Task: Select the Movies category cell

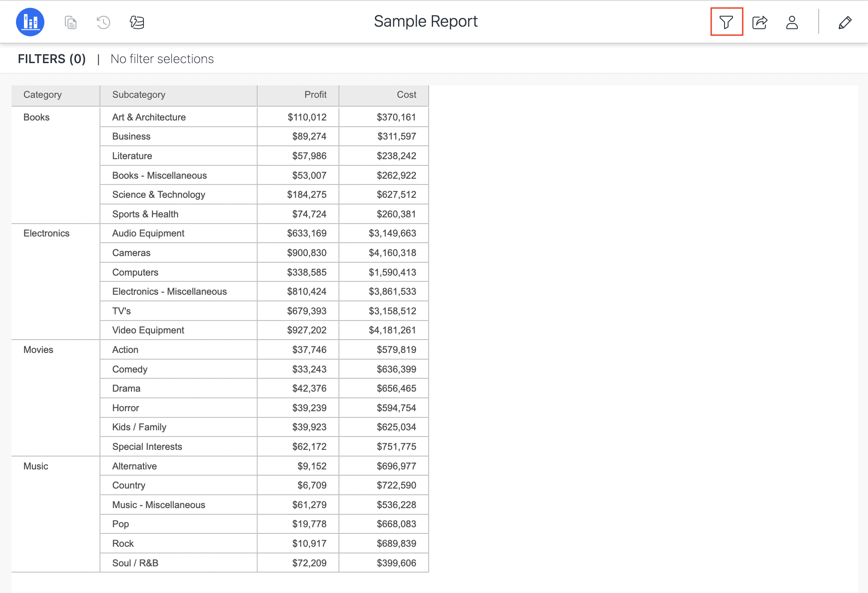Action: (x=38, y=350)
